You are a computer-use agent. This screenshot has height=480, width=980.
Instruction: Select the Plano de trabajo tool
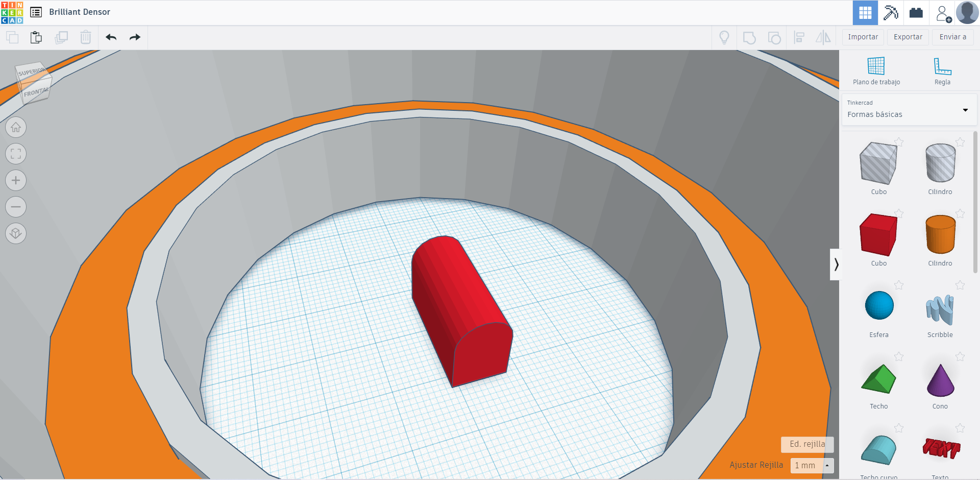(x=876, y=71)
